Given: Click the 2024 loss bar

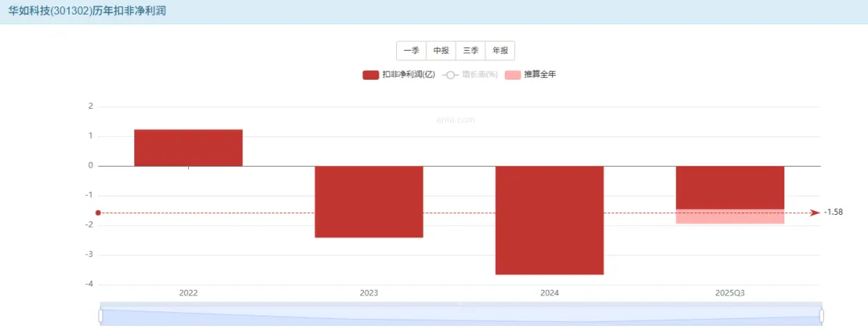Looking at the screenshot, I should [x=549, y=221].
